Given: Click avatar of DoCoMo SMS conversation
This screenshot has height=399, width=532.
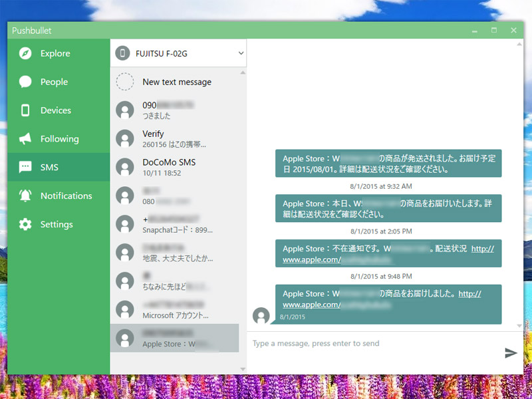Looking at the screenshot, I should tap(125, 167).
